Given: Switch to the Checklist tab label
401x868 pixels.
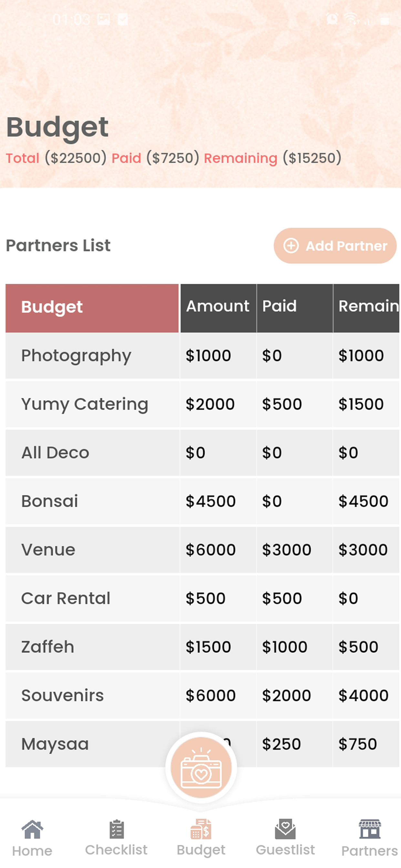Looking at the screenshot, I should [116, 850].
